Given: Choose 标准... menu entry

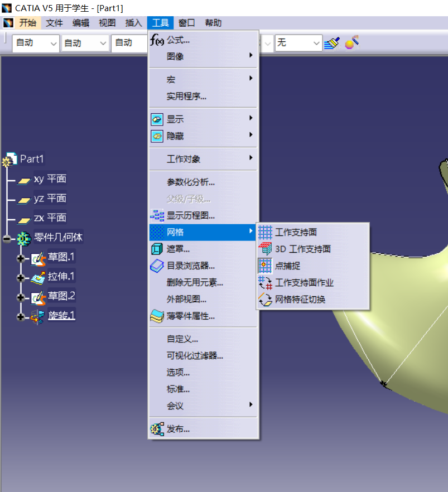Looking at the screenshot, I should 203,389.
